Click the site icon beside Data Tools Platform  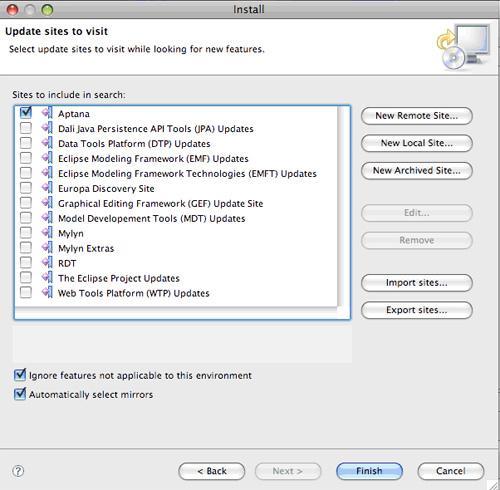(x=47, y=143)
